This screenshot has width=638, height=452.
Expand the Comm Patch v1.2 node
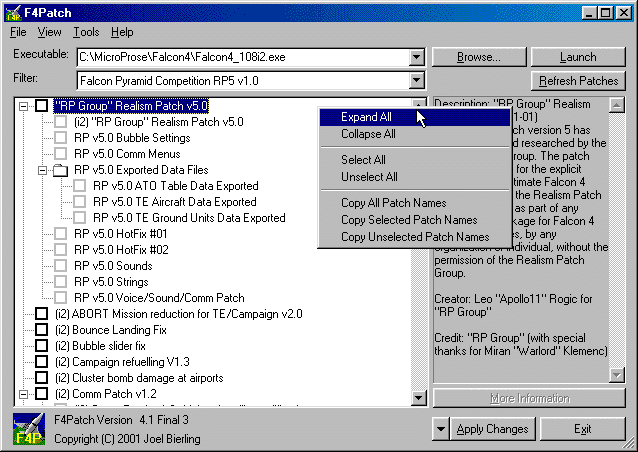pos(24,394)
